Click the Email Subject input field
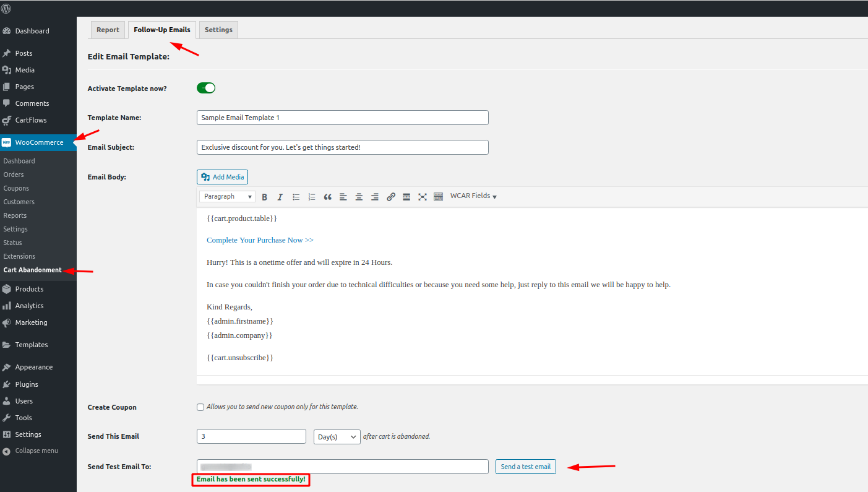The image size is (868, 492). click(342, 147)
